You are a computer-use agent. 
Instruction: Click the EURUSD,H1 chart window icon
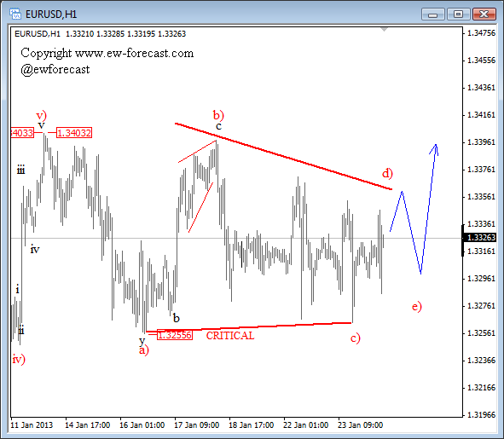coord(15,14)
